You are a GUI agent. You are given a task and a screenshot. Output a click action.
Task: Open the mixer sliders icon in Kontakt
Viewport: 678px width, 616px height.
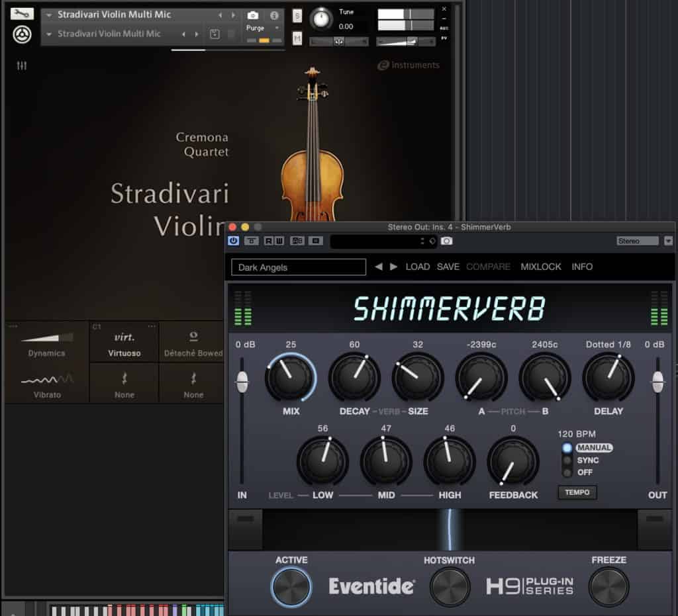(22, 66)
